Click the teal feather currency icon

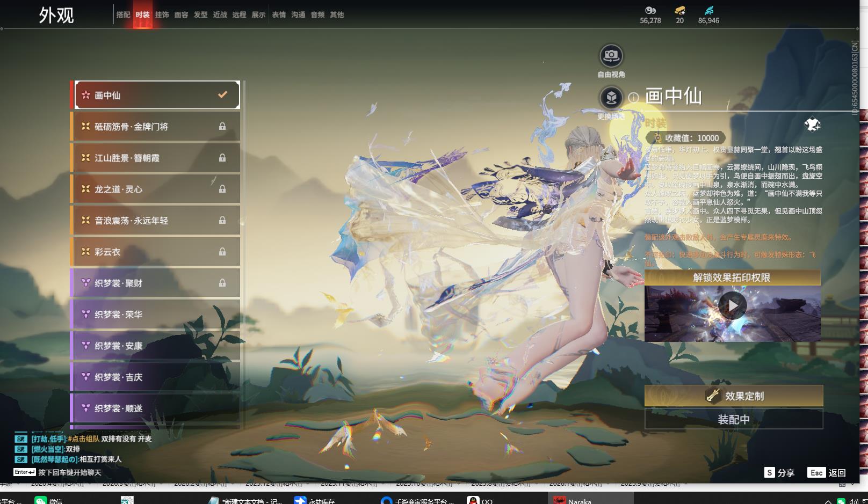click(x=709, y=10)
